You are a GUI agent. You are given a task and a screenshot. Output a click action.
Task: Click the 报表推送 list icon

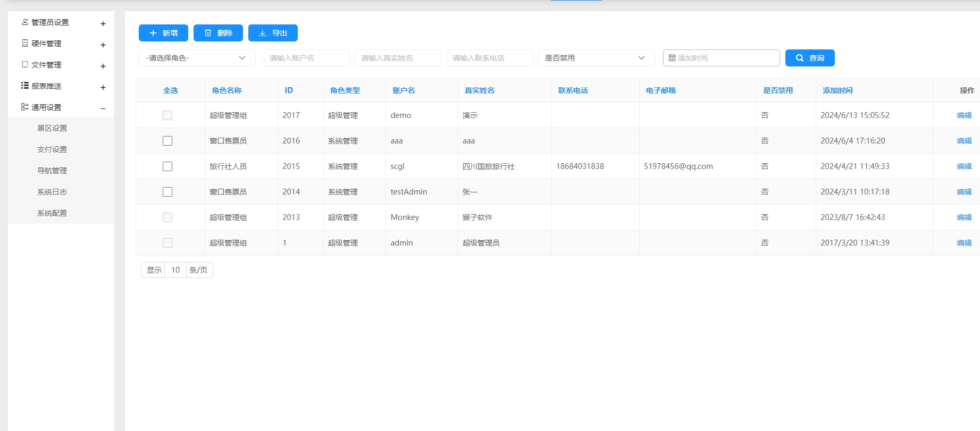(25, 86)
